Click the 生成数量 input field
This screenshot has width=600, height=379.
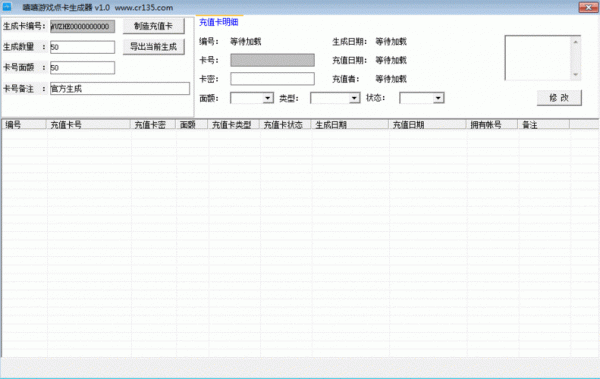[82, 47]
